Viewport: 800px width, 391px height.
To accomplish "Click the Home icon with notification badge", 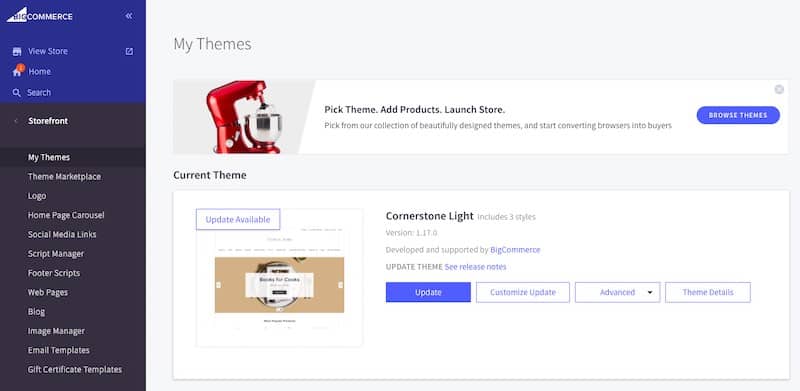I will pyautogui.click(x=17, y=71).
